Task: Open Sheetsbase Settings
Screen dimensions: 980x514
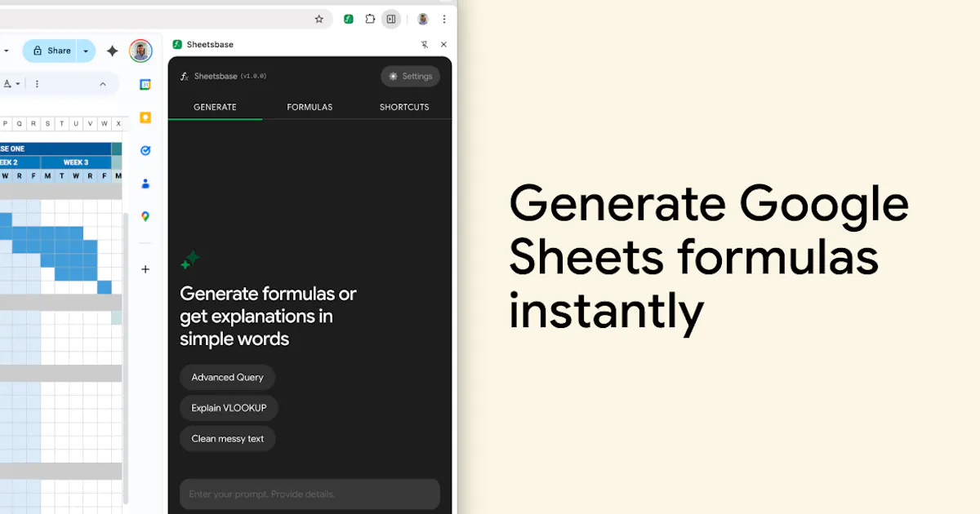Action: pyautogui.click(x=410, y=76)
